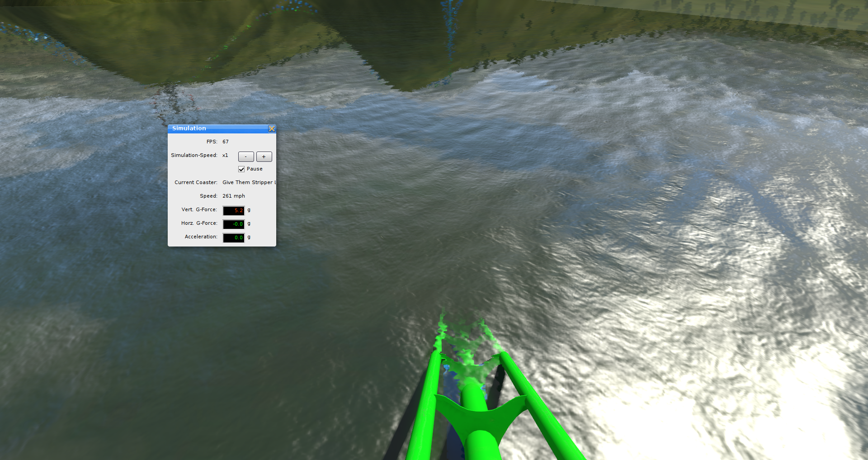This screenshot has width=868, height=460.
Task: Close the Simulation window
Action: (x=272, y=129)
